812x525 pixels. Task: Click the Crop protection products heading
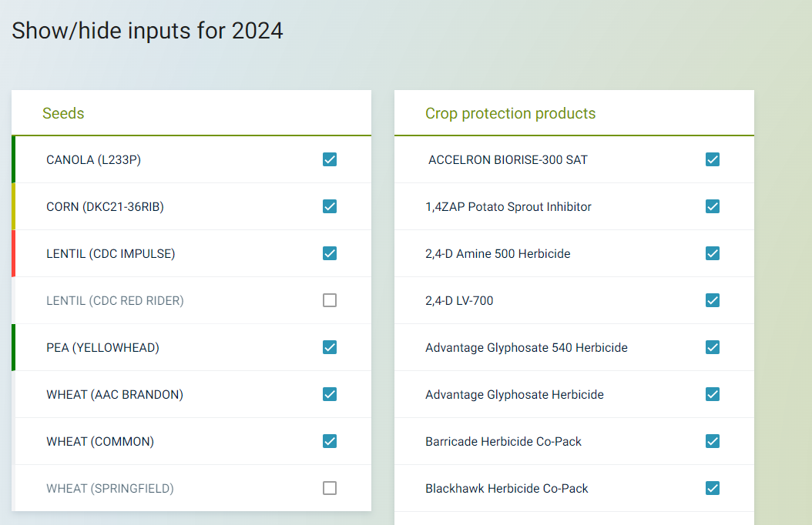point(510,113)
